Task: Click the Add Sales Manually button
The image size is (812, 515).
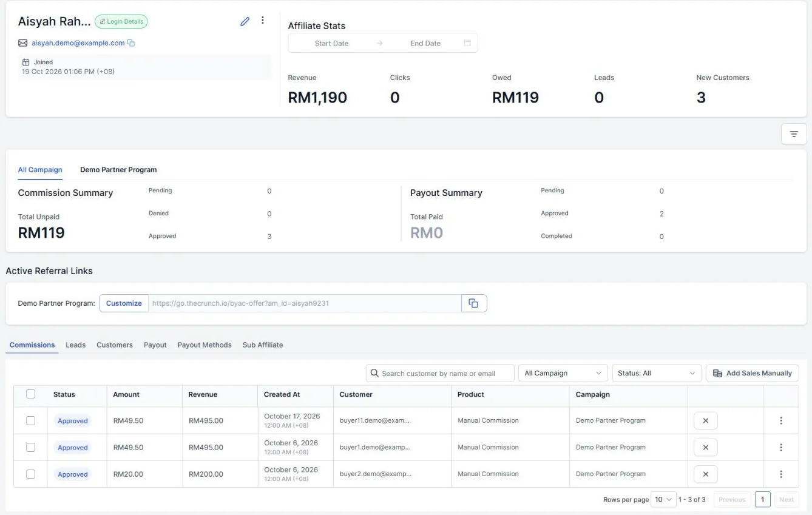Action: tap(753, 373)
